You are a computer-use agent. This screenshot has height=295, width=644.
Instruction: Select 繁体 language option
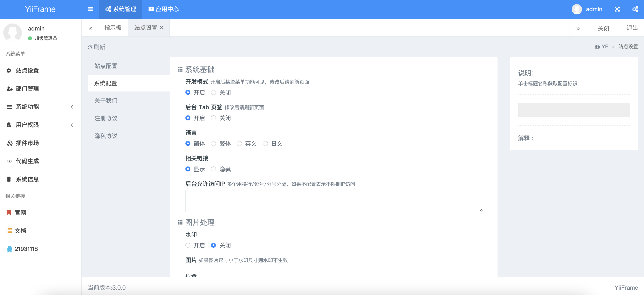pos(213,144)
